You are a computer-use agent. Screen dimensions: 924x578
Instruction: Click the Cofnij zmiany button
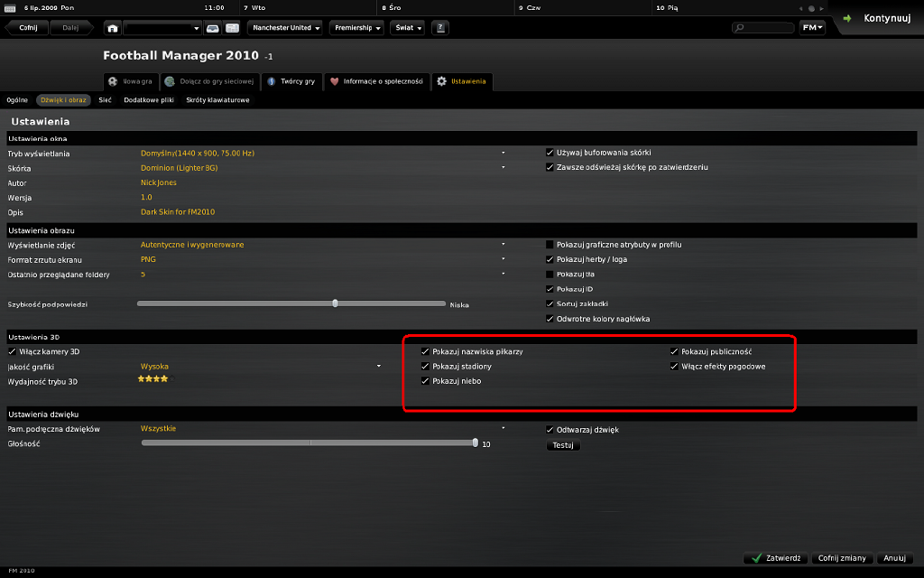click(842, 558)
